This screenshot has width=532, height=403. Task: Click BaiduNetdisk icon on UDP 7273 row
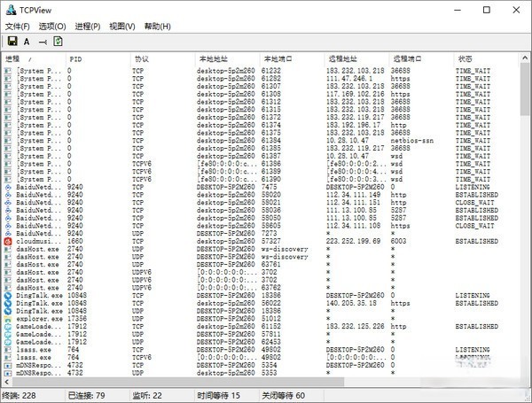click(x=8, y=234)
